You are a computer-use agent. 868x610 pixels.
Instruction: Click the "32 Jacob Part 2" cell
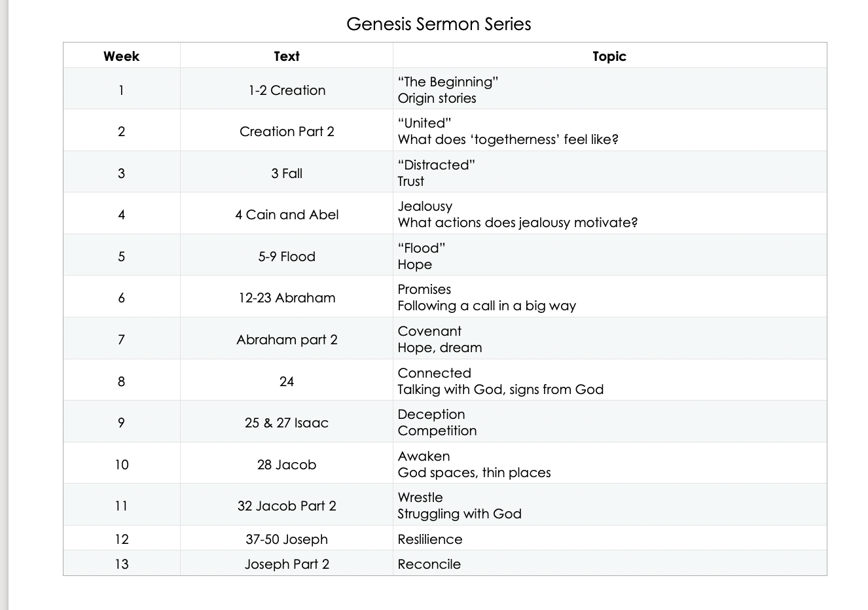click(x=287, y=506)
